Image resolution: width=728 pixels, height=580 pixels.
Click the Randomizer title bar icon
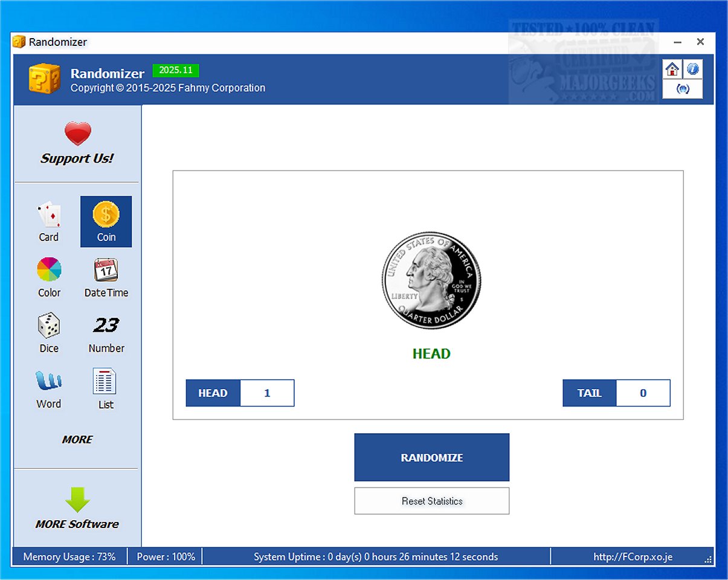click(19, 42)
